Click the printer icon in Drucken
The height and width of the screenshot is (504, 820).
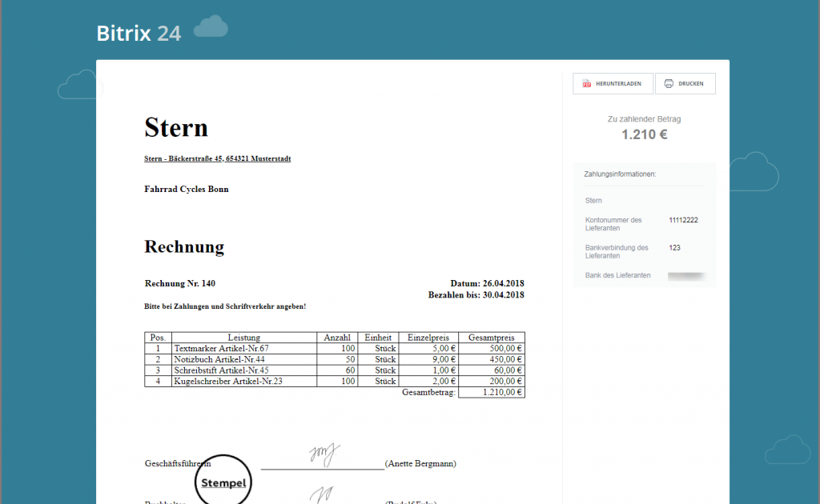pos(669,83)
